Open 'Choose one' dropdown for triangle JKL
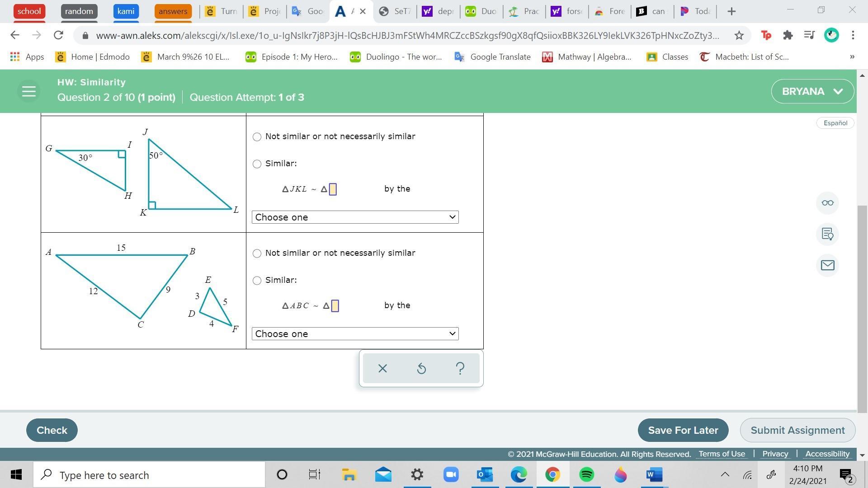The image size is (868, 488). [355, 217]
